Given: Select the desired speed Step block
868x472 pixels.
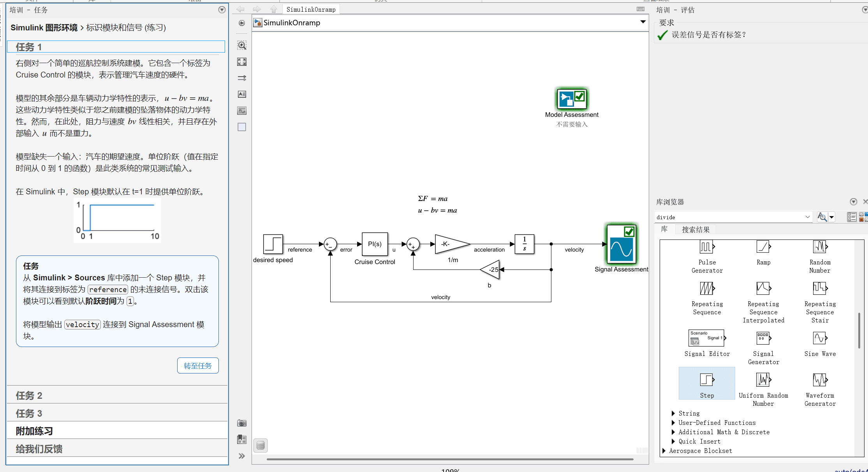Looking at the screenshot, I should 273,244.
